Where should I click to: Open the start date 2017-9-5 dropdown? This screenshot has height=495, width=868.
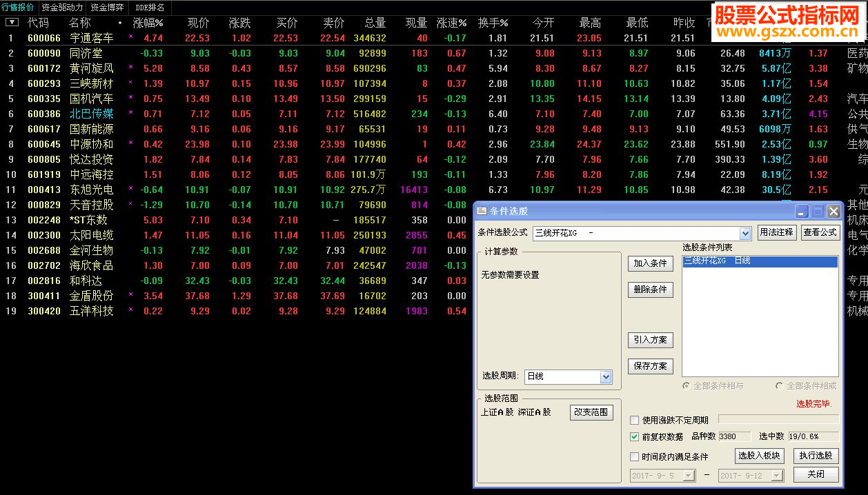(690, 476)
